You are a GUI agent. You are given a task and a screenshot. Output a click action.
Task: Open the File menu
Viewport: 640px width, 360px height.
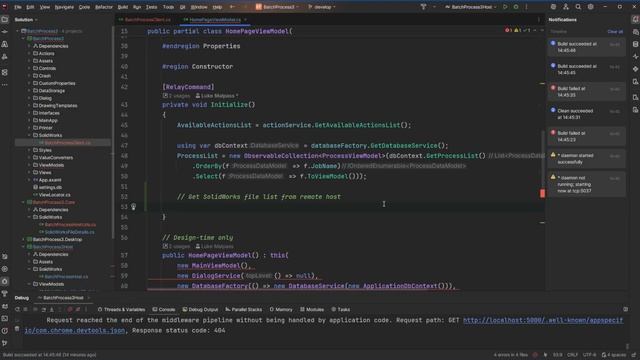(x=18, y=7)
